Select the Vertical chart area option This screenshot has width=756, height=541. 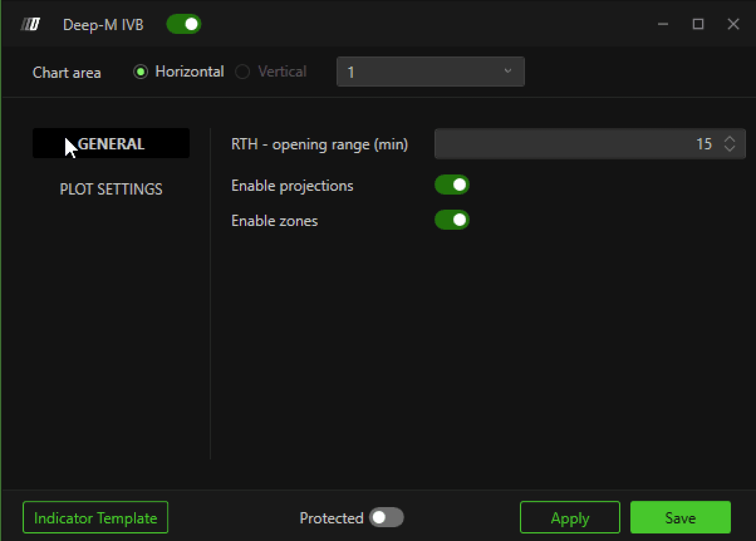242,72
